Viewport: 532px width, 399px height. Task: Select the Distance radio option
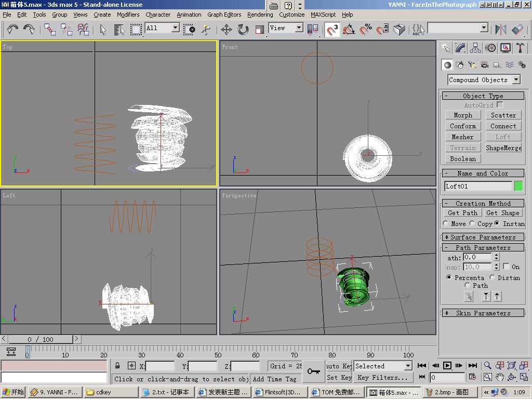(492, 277)
